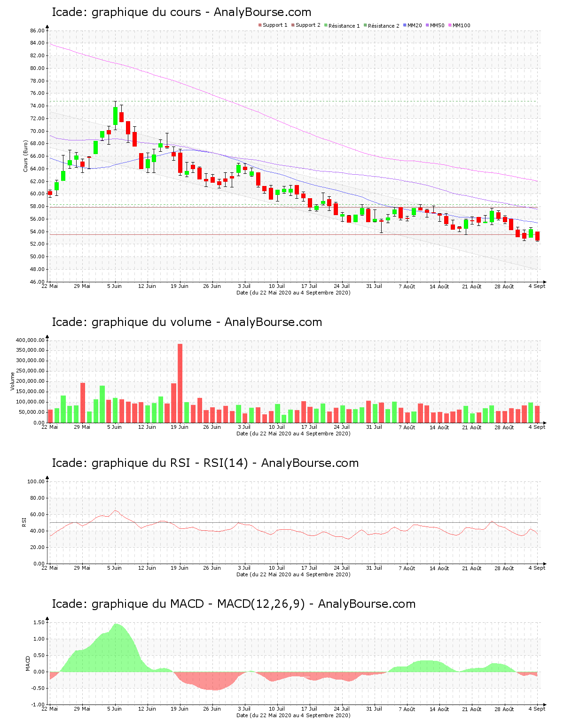Click the Résistance 1 legend entry
The image size is (564, 728).
(x=342, y=25)
